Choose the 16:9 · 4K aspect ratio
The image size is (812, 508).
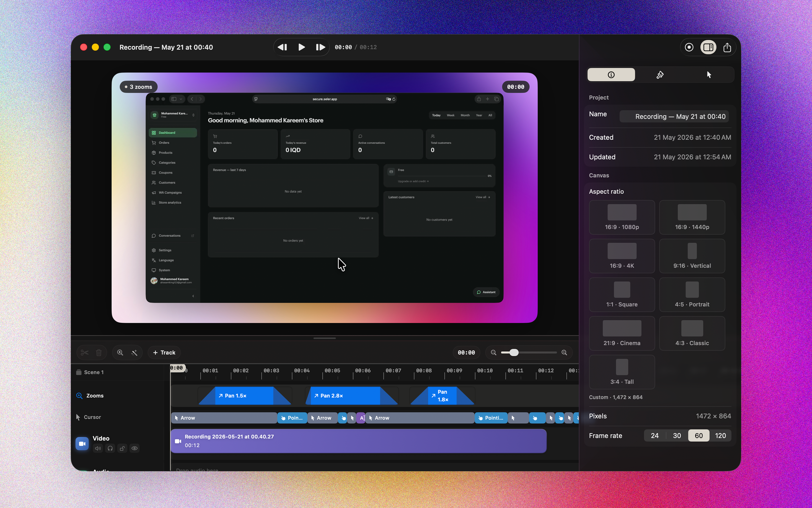(x=622, y=256)
